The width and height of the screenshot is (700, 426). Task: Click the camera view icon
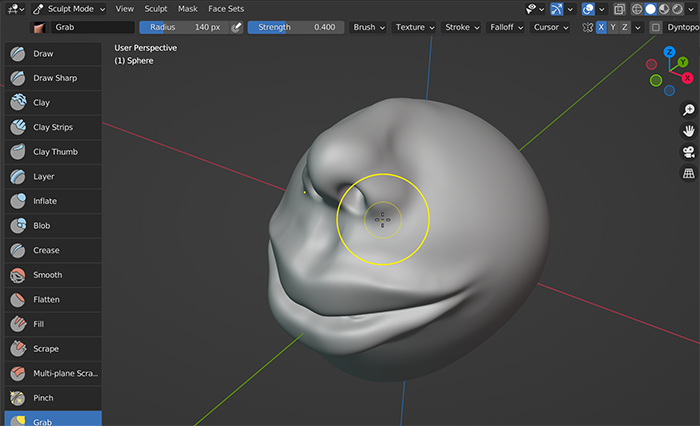688,152
